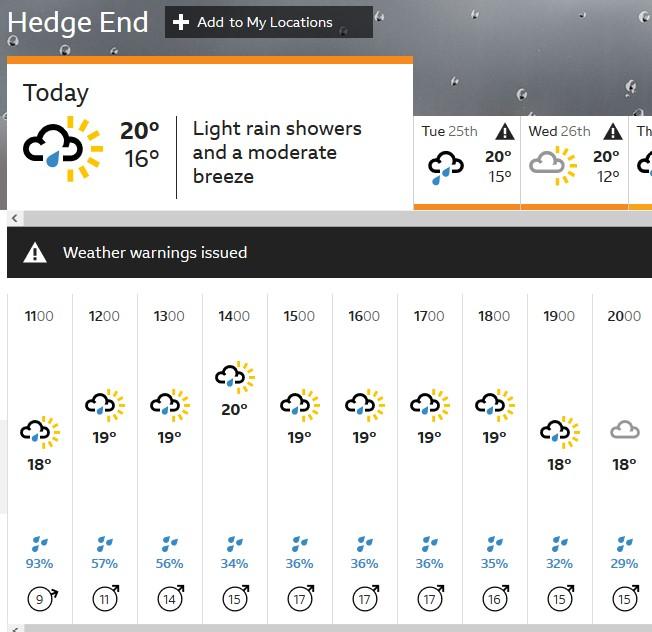
Task: Click the rain drops icon above 29%
Action: (x=625, y=543)
